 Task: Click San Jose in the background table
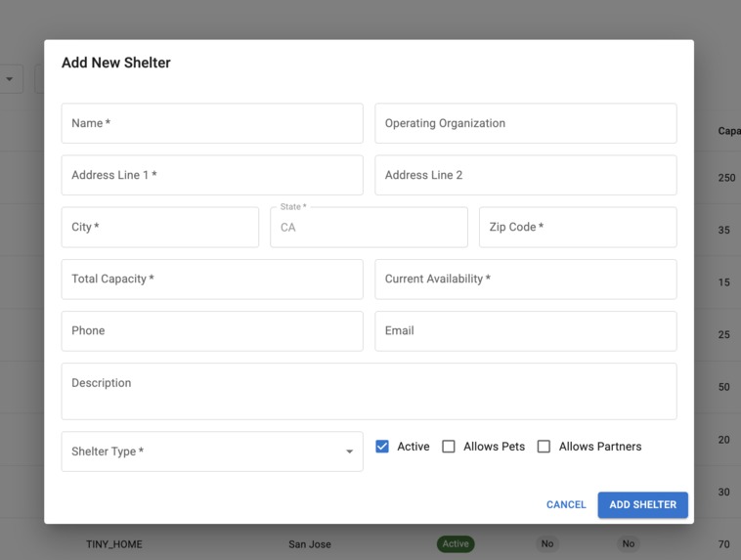coord(310,544)
